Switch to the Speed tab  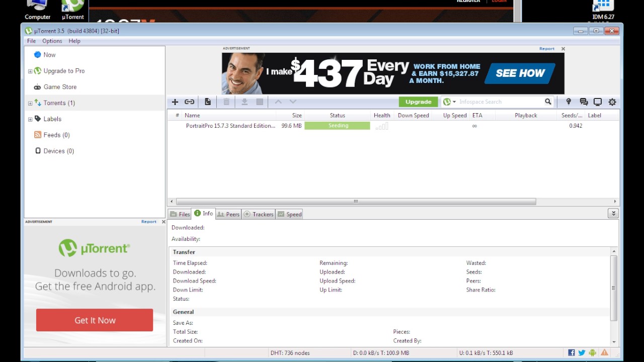289,214
